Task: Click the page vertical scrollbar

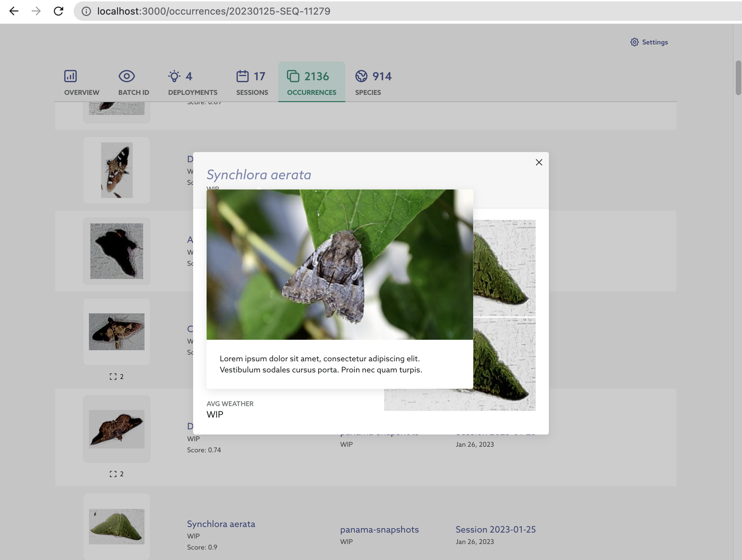Action: point(738,77)
